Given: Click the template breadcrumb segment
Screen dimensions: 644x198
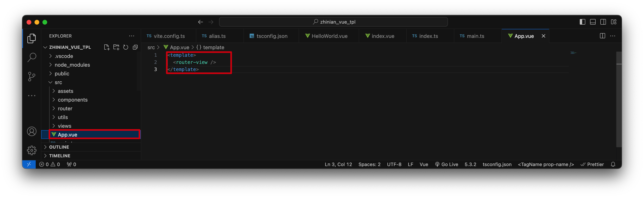Looking at the screenshot, I should pos(211,47).
